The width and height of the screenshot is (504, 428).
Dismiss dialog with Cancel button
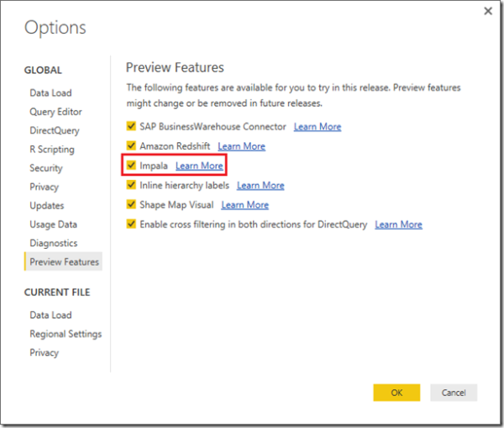pyautogui.click(x=454, y=393)
